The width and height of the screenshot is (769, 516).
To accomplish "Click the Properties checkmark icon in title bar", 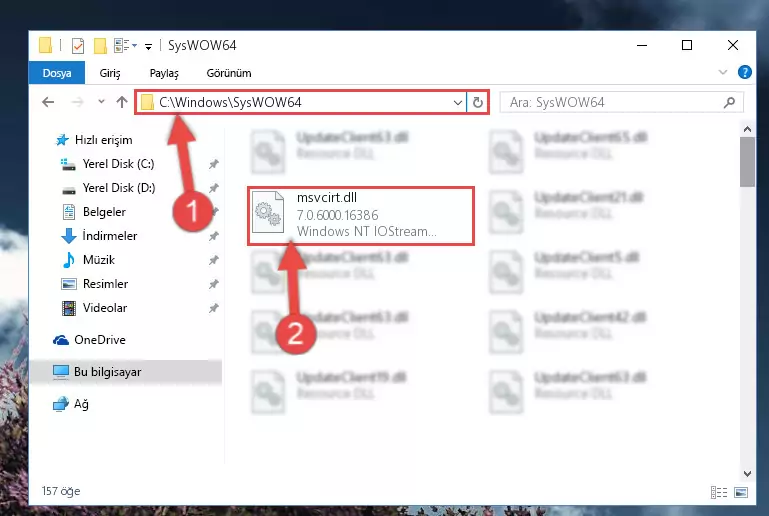I will [x=77, y=46].
